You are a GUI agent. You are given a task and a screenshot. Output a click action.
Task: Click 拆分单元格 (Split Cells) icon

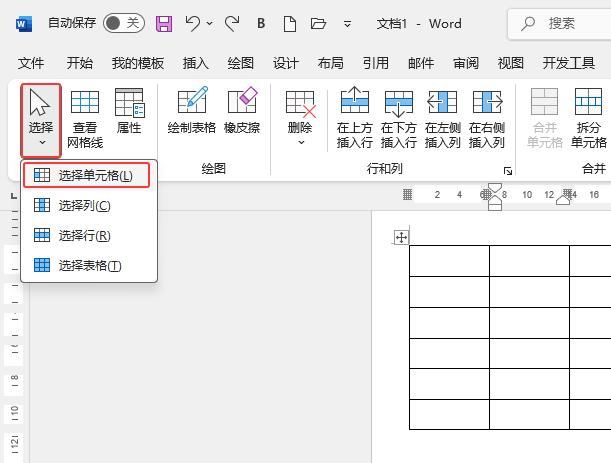[588, 102]
